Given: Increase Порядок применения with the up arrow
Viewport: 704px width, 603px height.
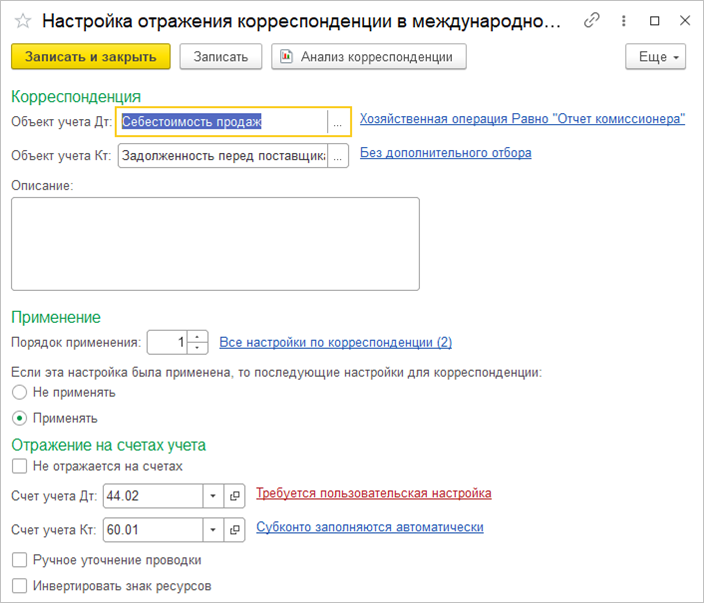Looking at the screenshot, I should tap(199, 336).
